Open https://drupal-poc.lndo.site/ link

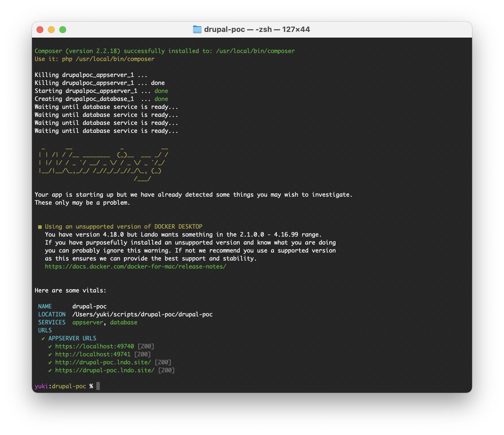pyautogui.click(x=105, y=370)
